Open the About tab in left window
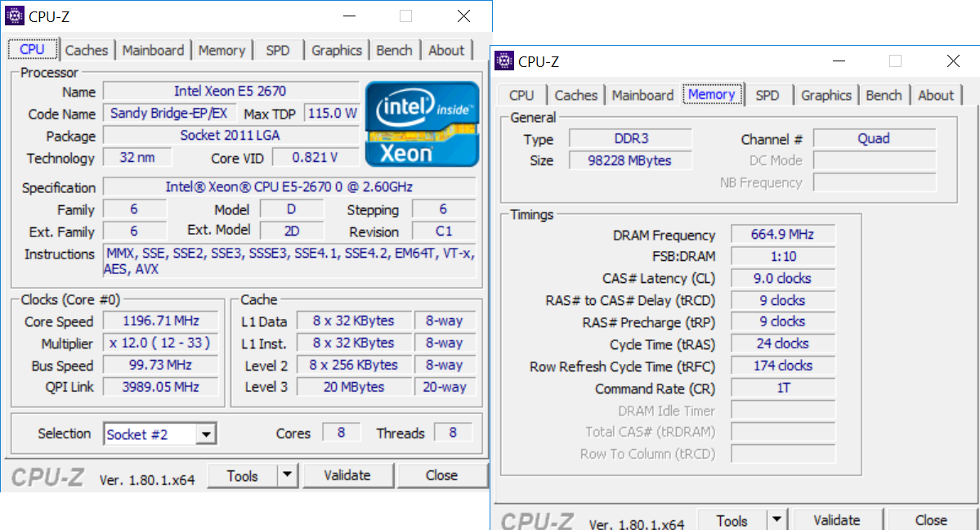 [445, 50]
